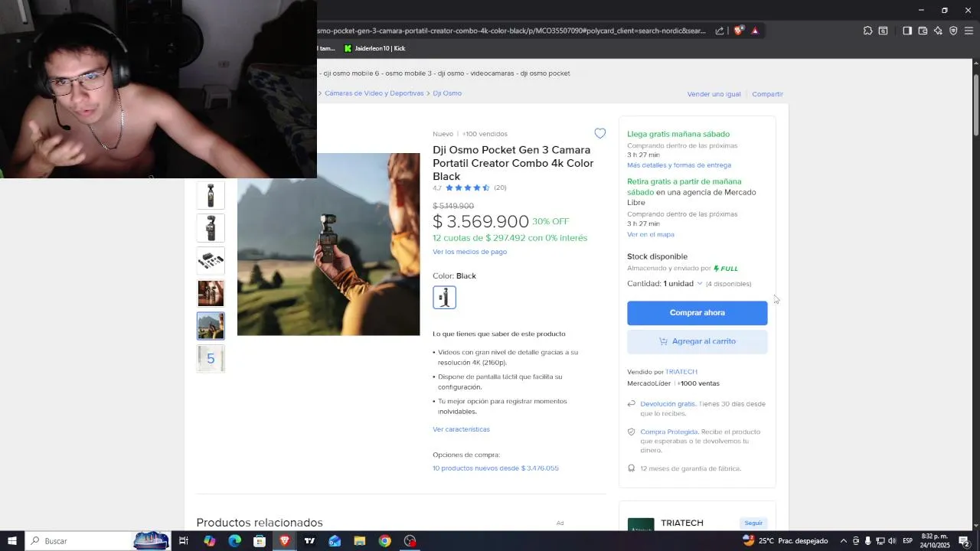Click the browser address bar URL
The height and width of the screenshot is (551, 980).
coord(511,31)
